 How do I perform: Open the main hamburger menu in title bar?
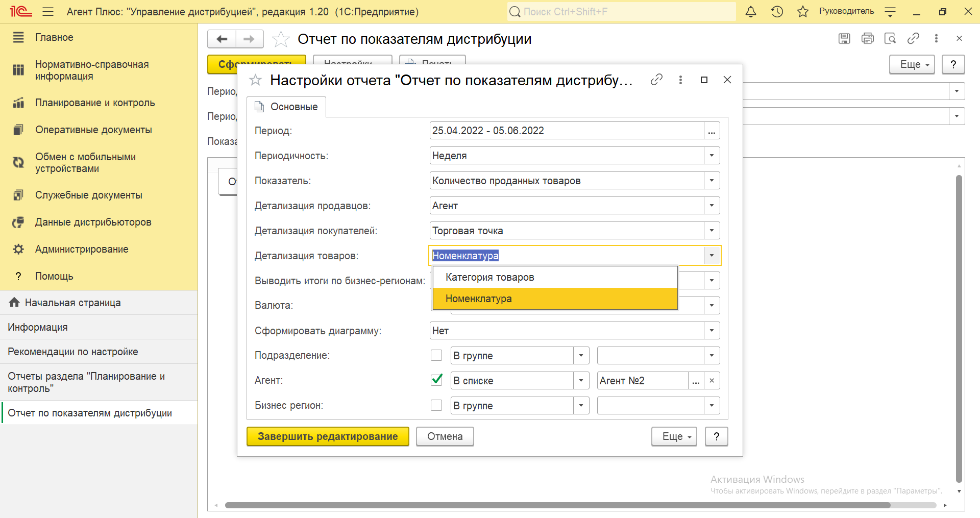pyautogui.click(x=48, y=11)
